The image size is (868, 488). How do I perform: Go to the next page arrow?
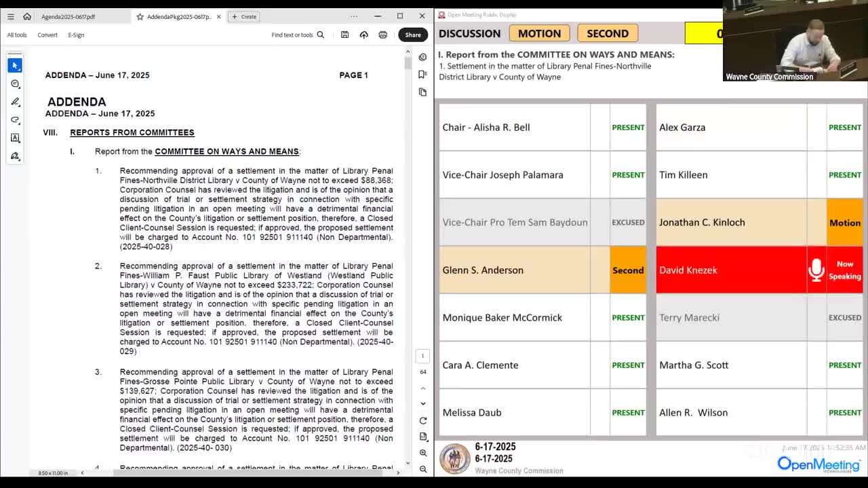pyautogui.click(x=423, y=403)
